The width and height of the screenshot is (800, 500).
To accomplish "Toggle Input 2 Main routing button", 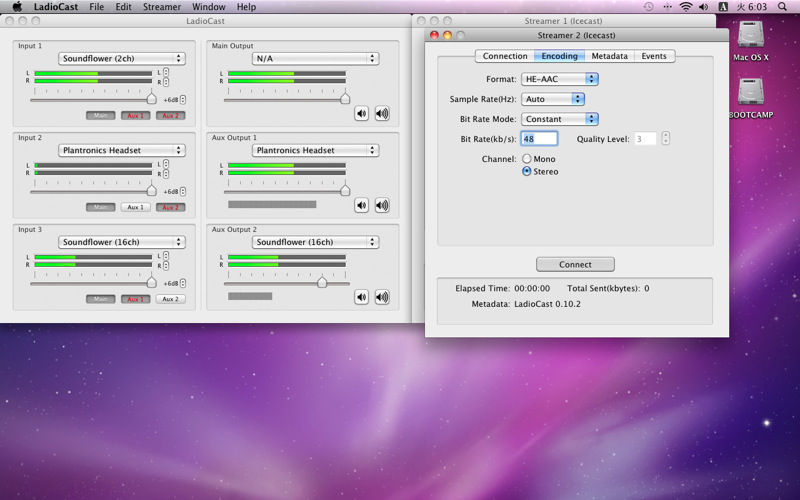I will 101,207.
